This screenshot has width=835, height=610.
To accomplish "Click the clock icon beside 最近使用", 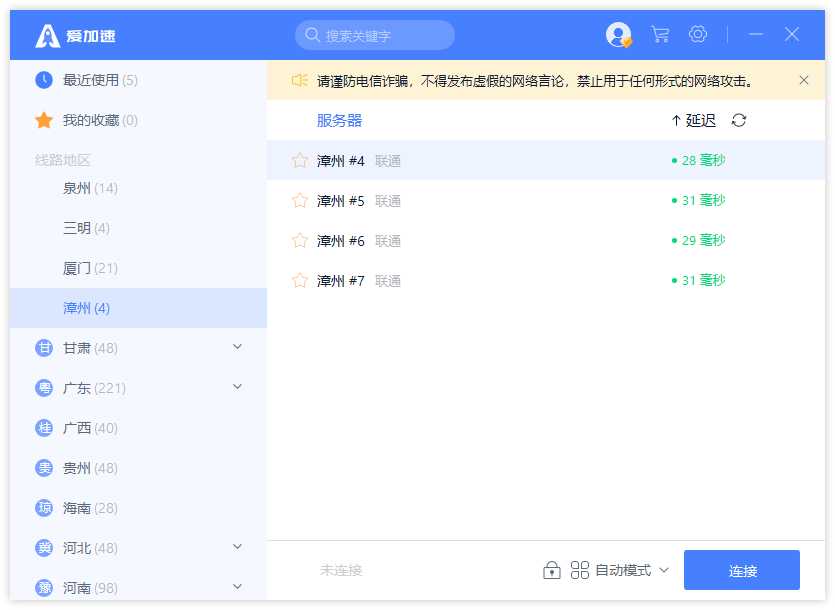I will pyautogui.click(x=44, y=80).
